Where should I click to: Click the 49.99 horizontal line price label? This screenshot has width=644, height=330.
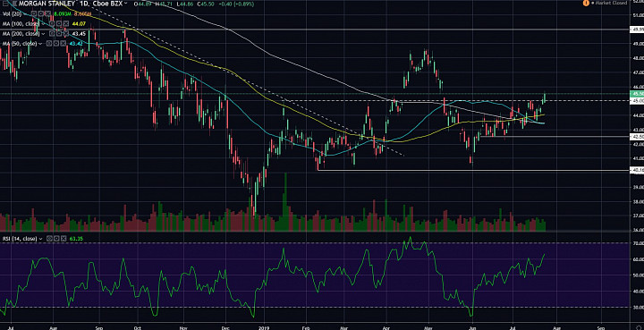(637, 30)
